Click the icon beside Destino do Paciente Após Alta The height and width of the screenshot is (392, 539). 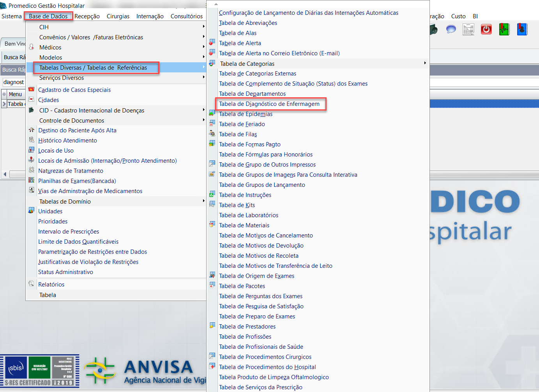pyautogui.click(x=32, y=130)
